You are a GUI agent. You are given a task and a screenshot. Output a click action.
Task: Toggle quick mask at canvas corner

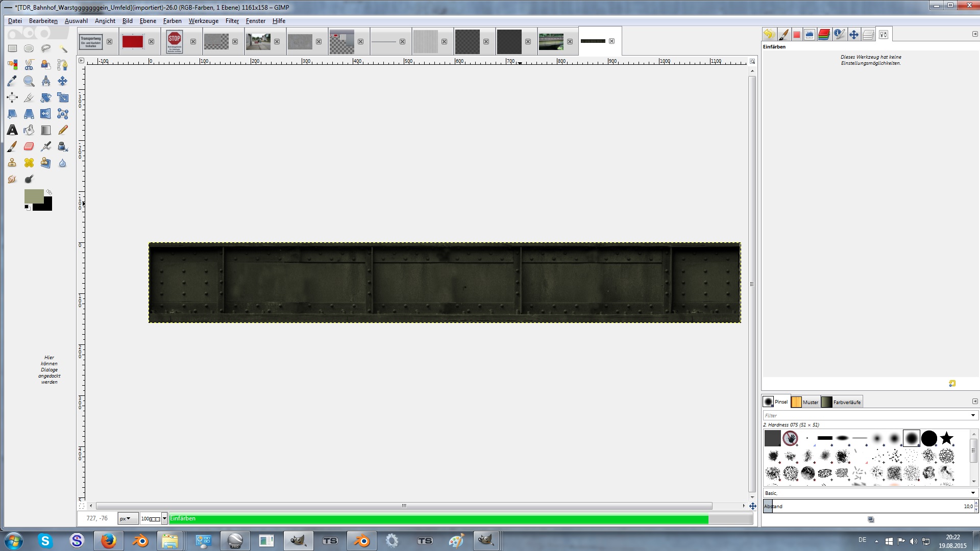coord(82,506)
